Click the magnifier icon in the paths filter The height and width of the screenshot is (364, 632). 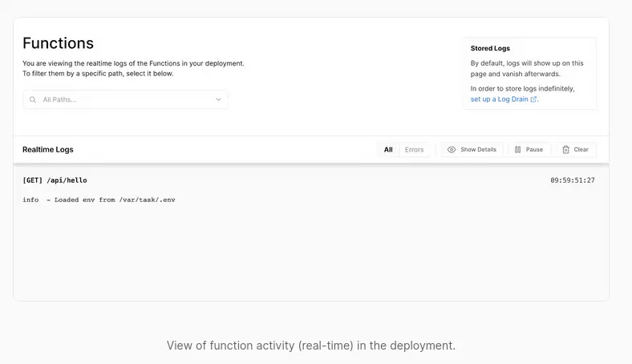coord(33,99)
